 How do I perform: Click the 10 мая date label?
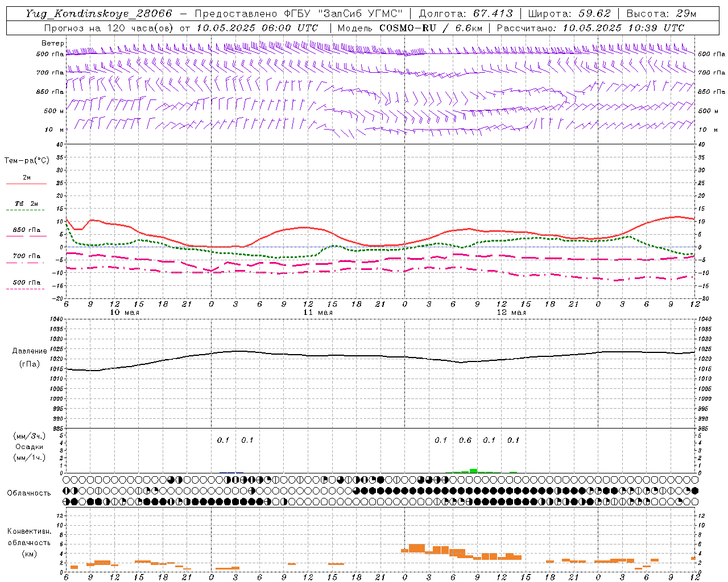coord(125,313)
